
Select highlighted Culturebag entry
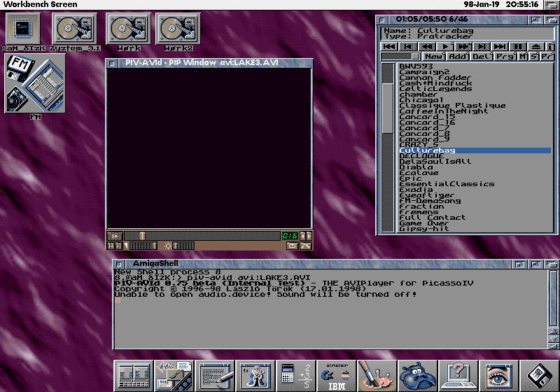click(475, 150)
